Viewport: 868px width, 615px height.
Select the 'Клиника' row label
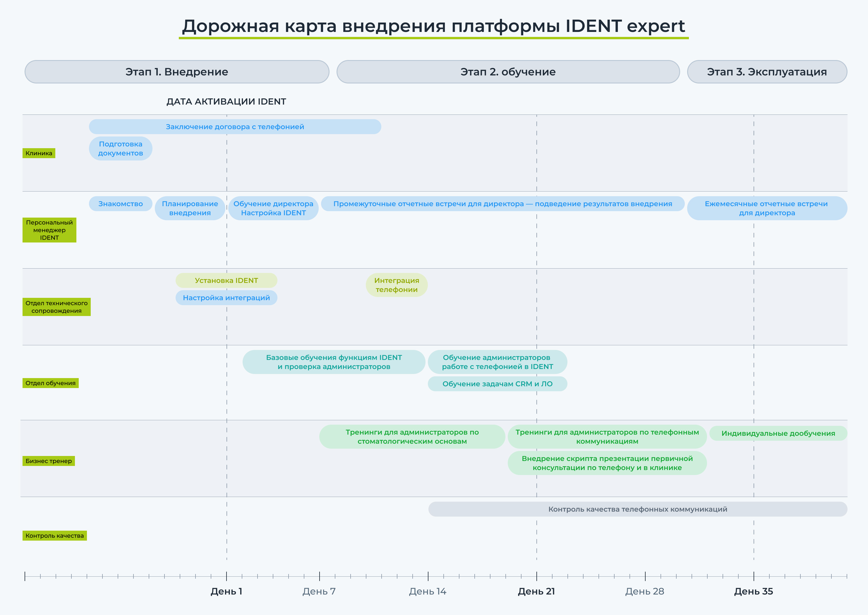coord(39,153)
